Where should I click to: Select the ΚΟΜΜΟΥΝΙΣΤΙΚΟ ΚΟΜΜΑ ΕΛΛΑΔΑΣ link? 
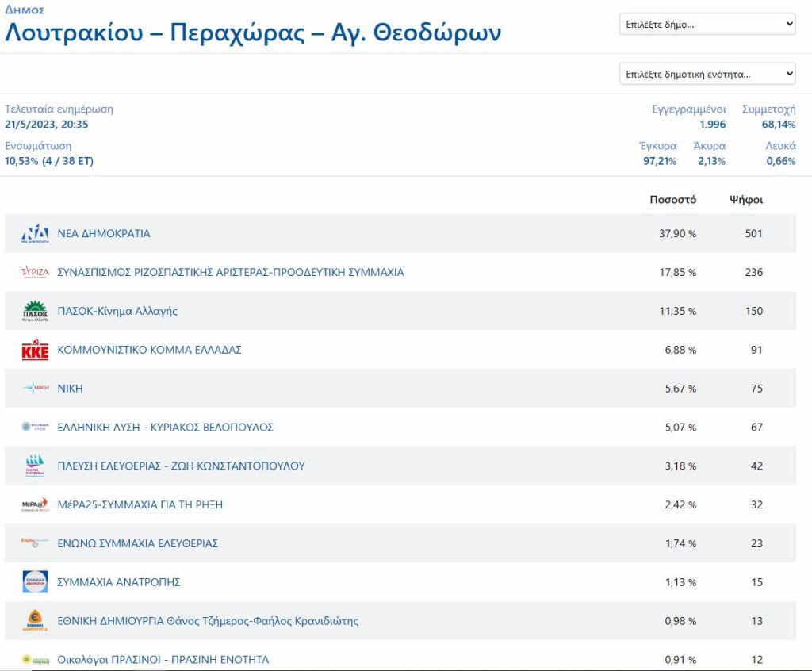click(149, 350)
